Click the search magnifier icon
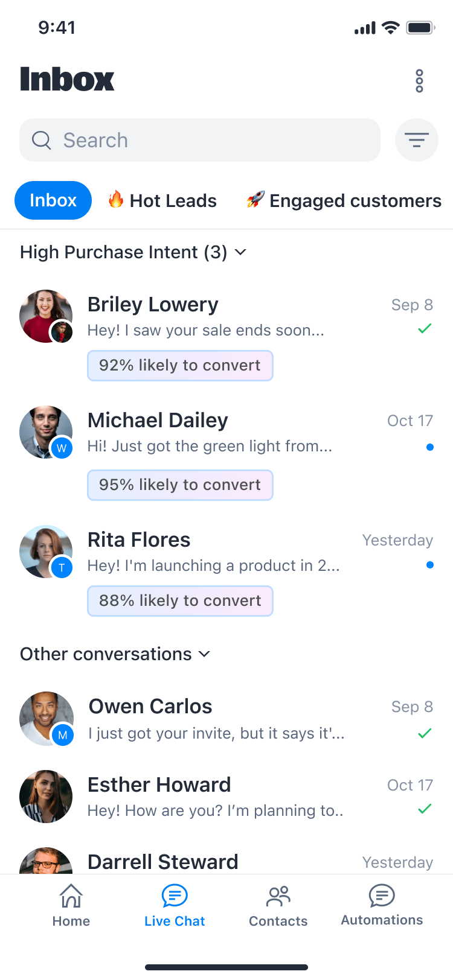The image size is (453, 980). tap(42, 140)
